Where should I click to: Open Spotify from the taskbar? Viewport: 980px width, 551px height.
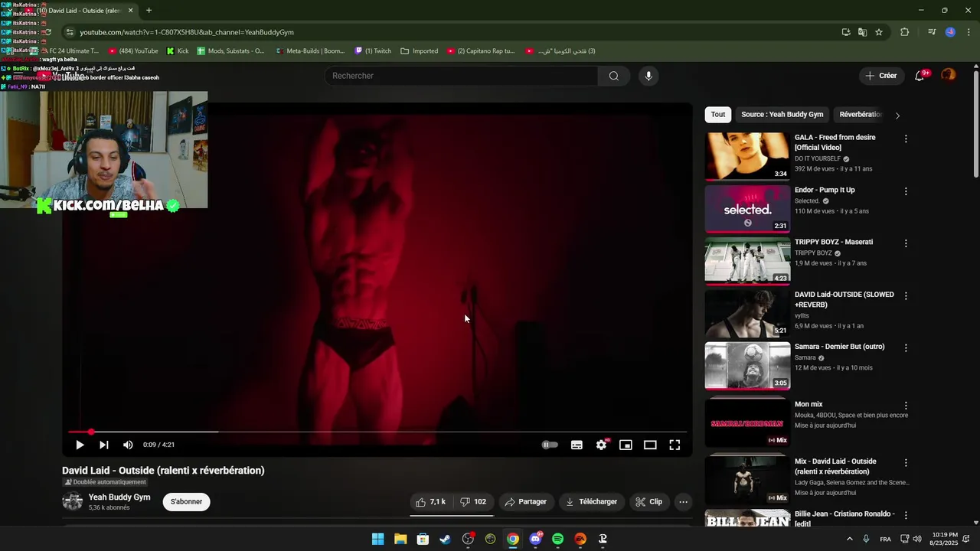point(557,539)
